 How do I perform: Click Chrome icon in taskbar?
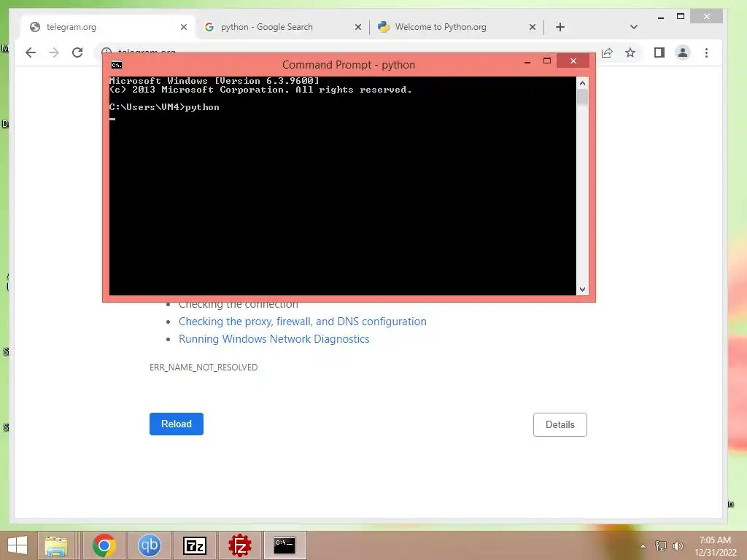(104, 545)
